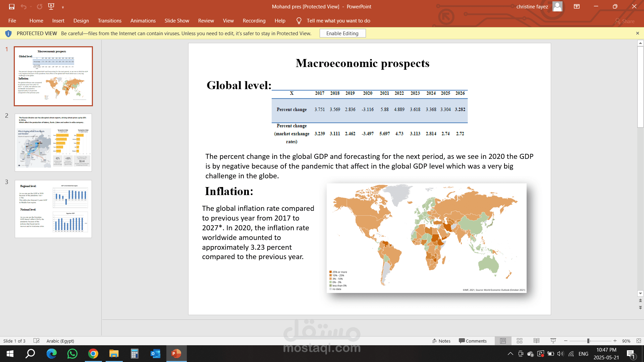Toggle the Comments pane
644x362 pixels.
pyautogui.click(x=473, y=341)
